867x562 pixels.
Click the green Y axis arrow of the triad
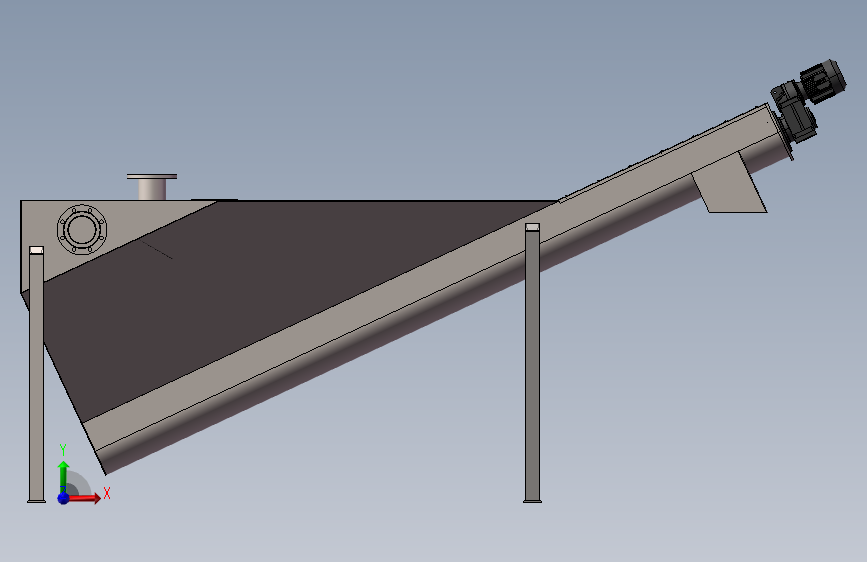point(64,477)
